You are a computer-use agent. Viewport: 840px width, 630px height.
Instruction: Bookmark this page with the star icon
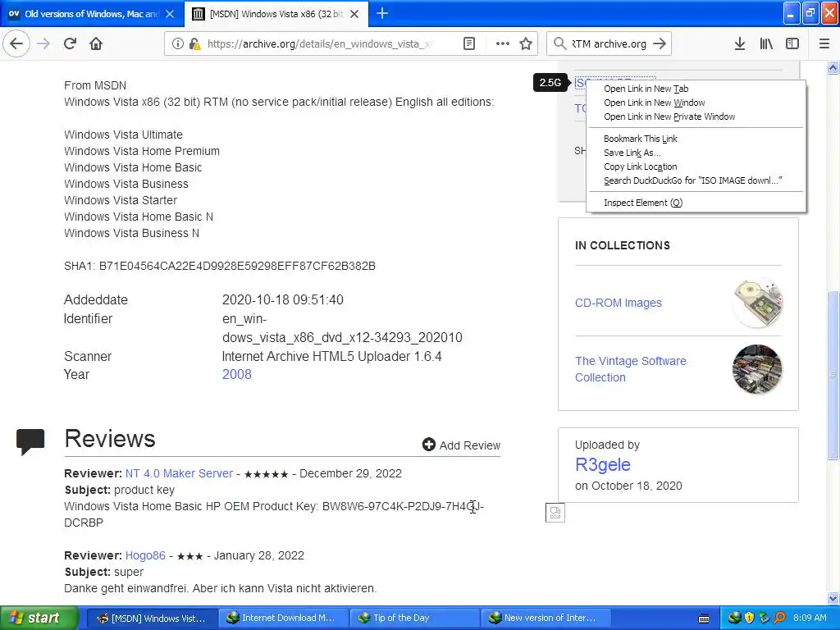click(526, 43)
